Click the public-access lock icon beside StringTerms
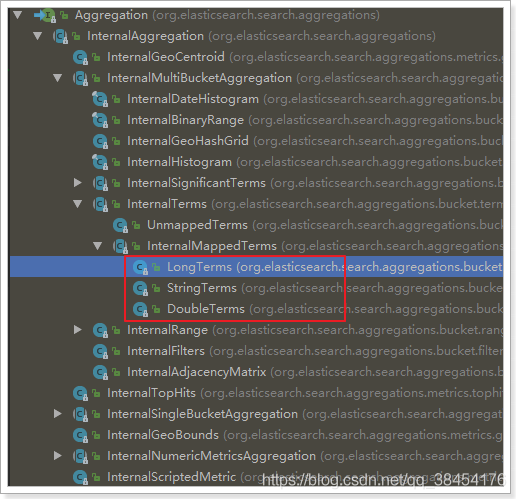The width and height of the screenshot is (516, 499). pos(156,288)
